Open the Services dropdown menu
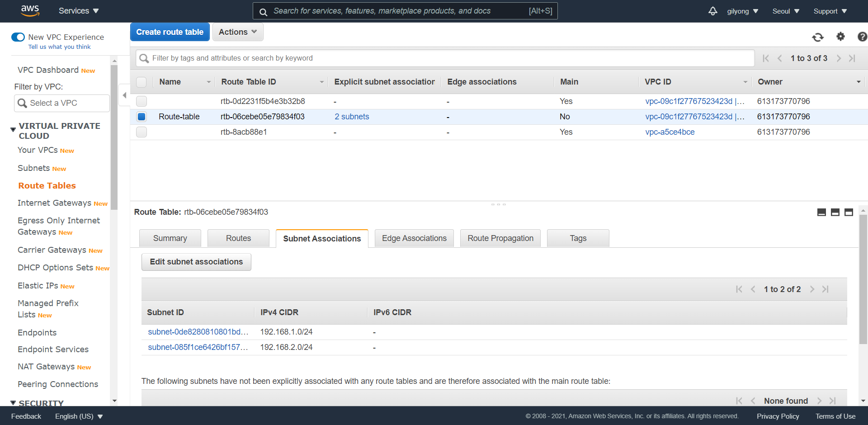This screenshot has height=425, width=868. click(79, 11)
